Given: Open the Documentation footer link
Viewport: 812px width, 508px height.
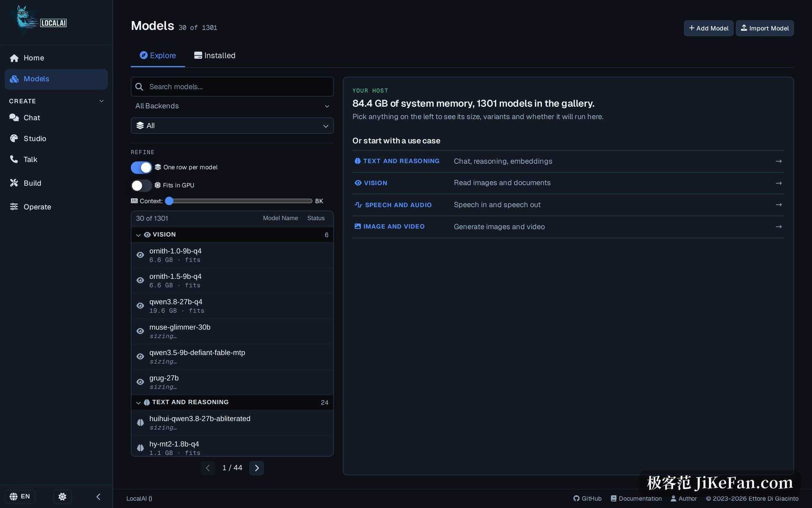Looking at the screenshot, I should (x=636, y=499).
